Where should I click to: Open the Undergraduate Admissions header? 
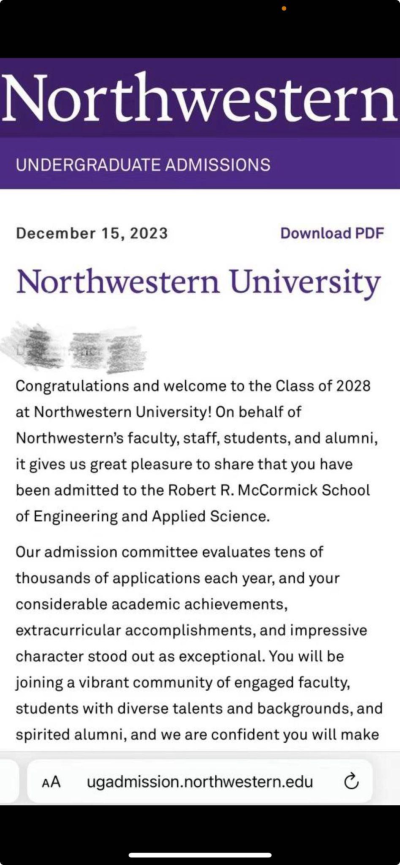pos(143,164)
